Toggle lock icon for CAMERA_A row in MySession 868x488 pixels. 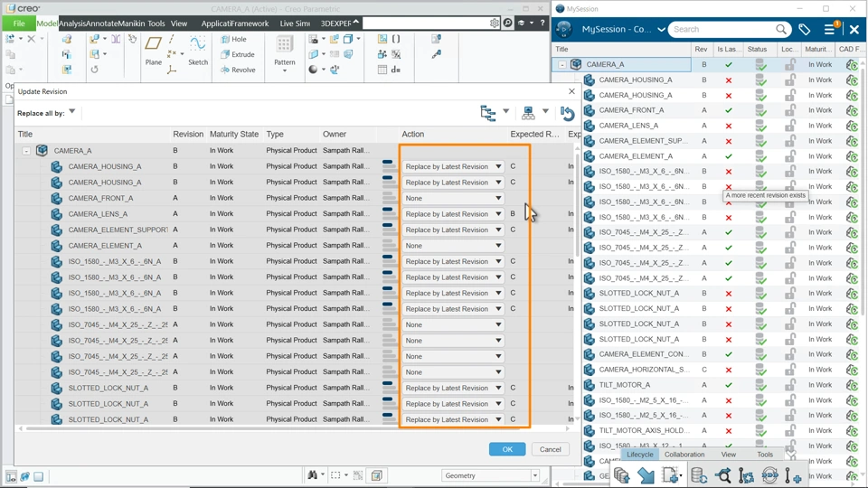pos(790,65)
